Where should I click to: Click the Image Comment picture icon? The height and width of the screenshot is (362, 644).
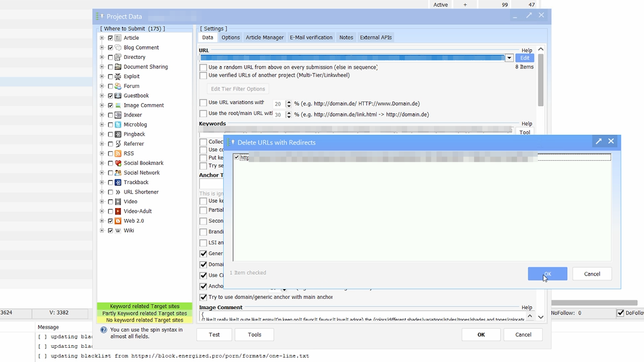pos(118,105)
